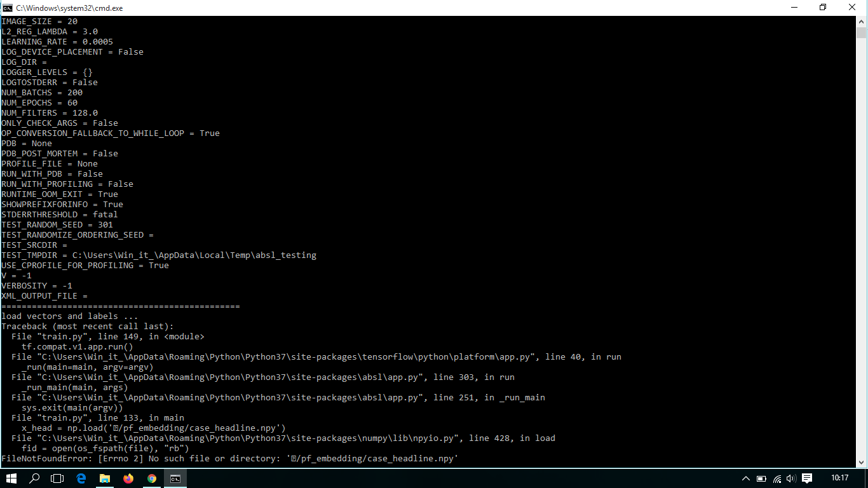
Task: Click the "x_head = np.load" line
Action: coord(154,428)
